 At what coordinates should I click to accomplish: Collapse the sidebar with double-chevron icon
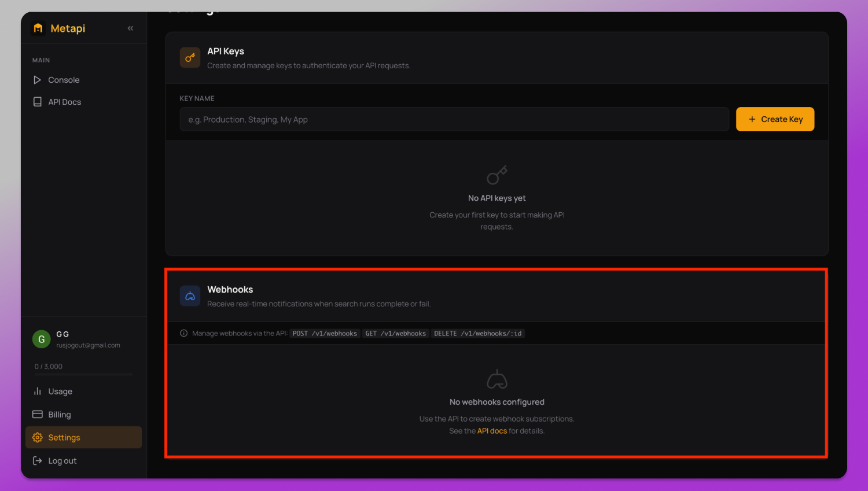[130, 28]
